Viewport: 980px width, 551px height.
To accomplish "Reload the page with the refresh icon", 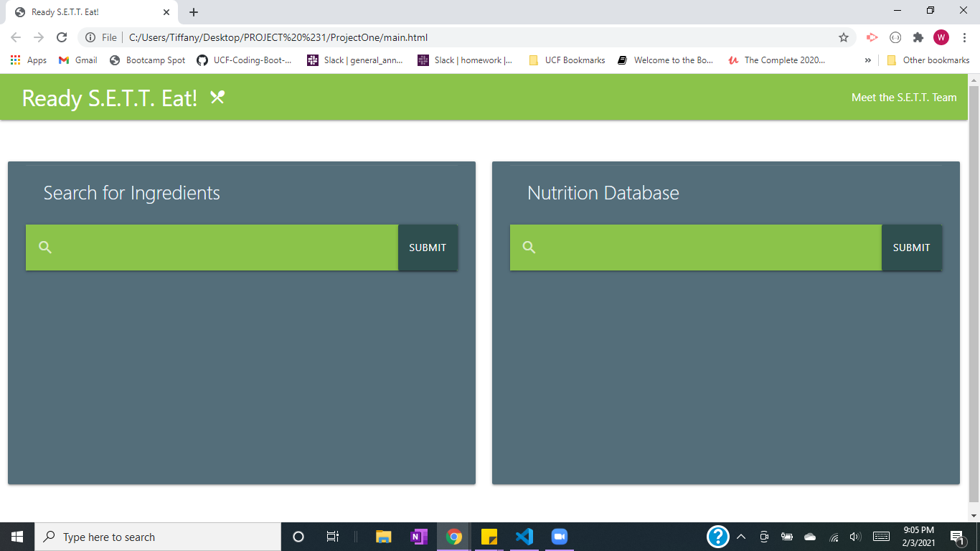I will [62, 37].
